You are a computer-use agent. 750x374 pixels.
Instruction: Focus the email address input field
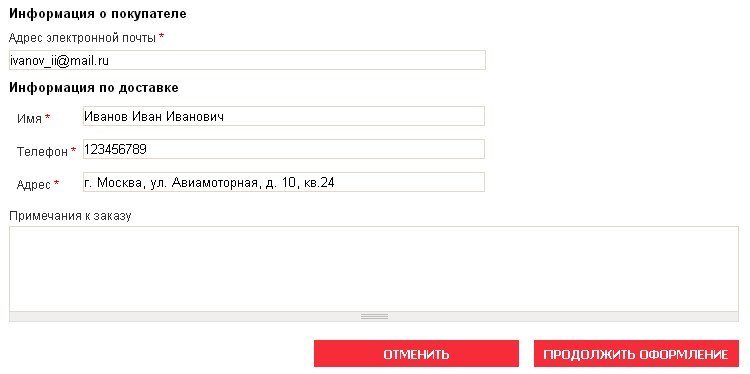pyautogui.click(x=247, y=60)
